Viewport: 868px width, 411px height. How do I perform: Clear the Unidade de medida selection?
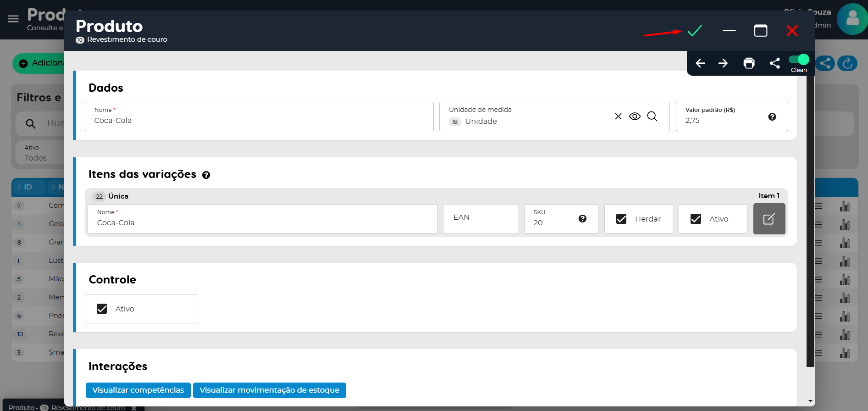[618, 117]
